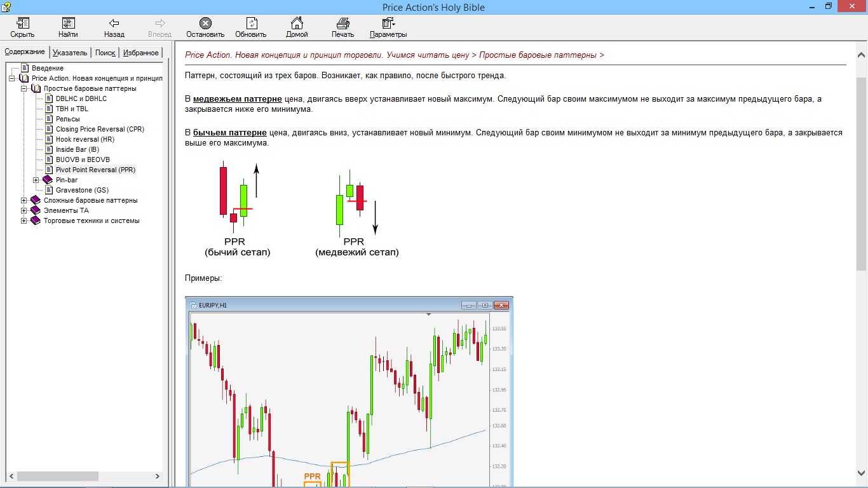Click the topic pane scroll down arrow
This screenshot has height=488, width=868.
tap(862, 472)
